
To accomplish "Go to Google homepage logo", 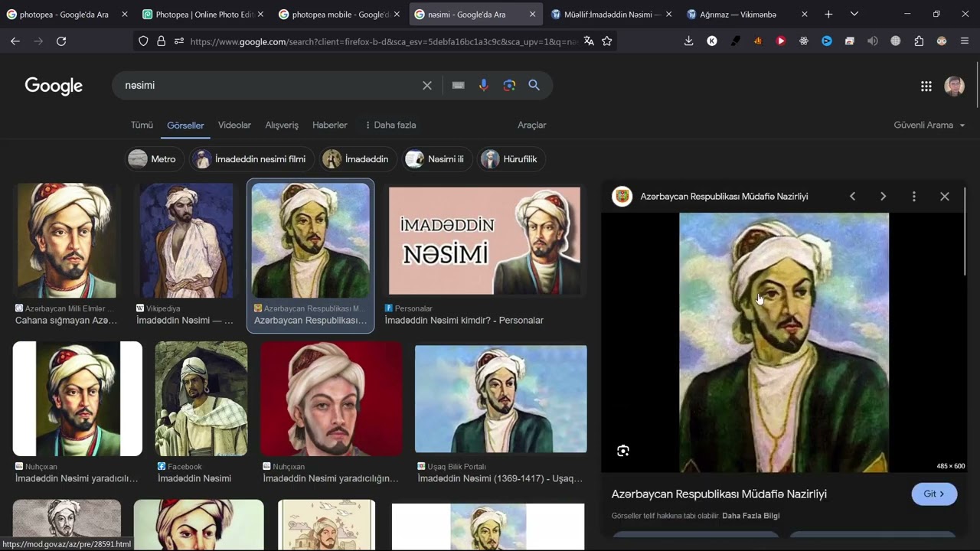I will click(x=54, y=86).
